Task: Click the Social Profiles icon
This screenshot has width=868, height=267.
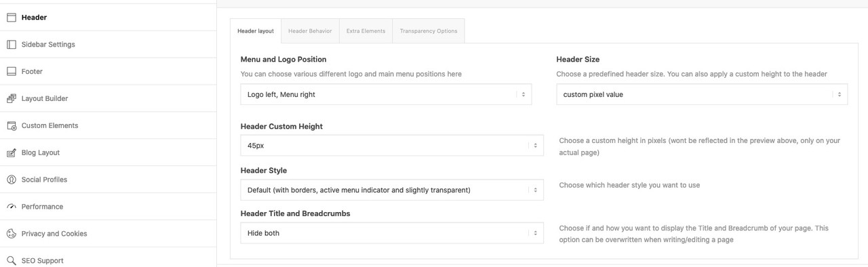Action: (11, 180)
